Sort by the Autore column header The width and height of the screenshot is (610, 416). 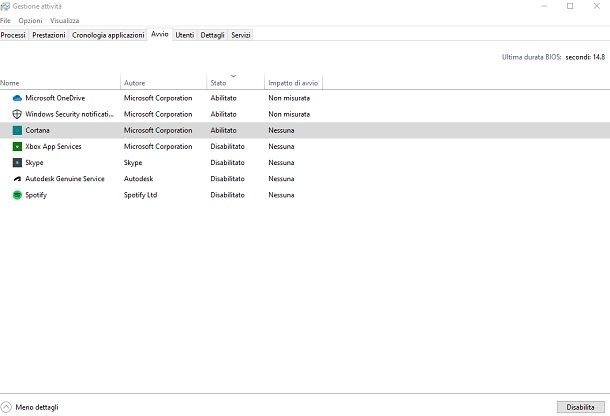pos(163,82)
